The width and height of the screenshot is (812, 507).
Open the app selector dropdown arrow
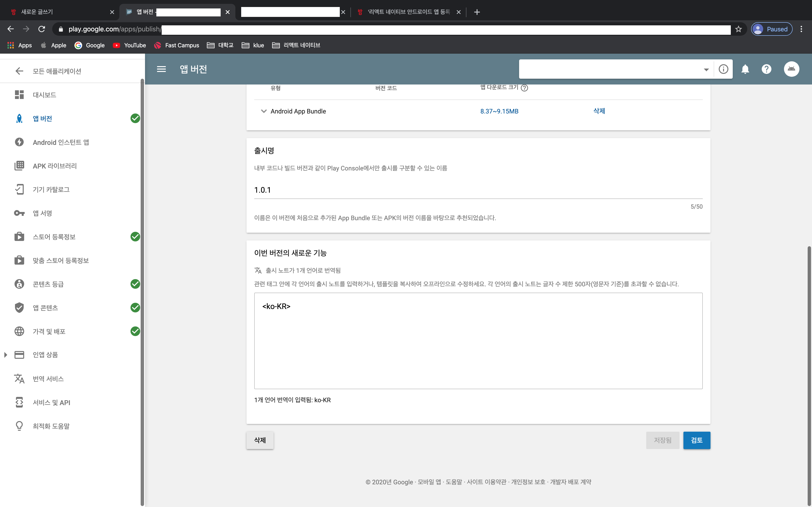coord(706,70)
